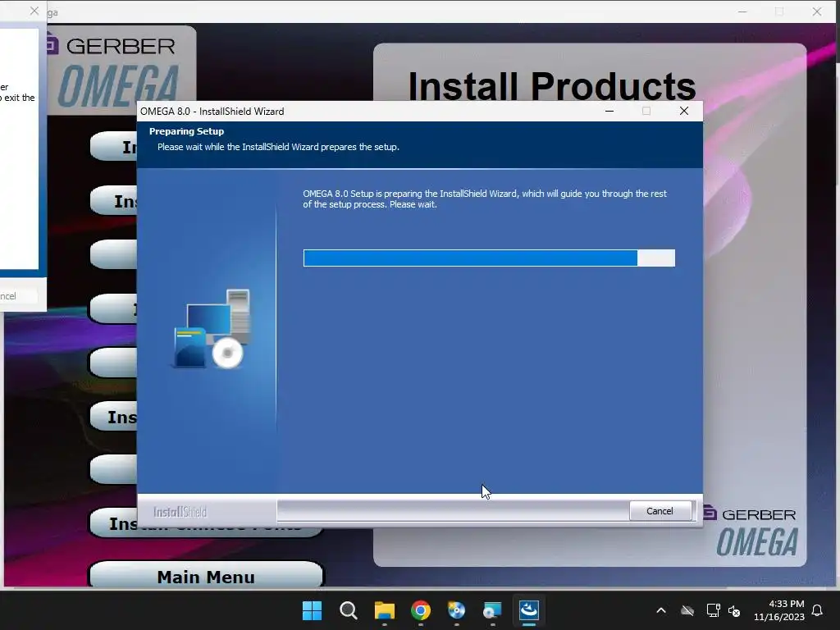Minimize the OMEGA 8.0 InstallShield Wizard
Image resolution: width=840 pixels, height=630 pixels.
(x=609, y=111)
